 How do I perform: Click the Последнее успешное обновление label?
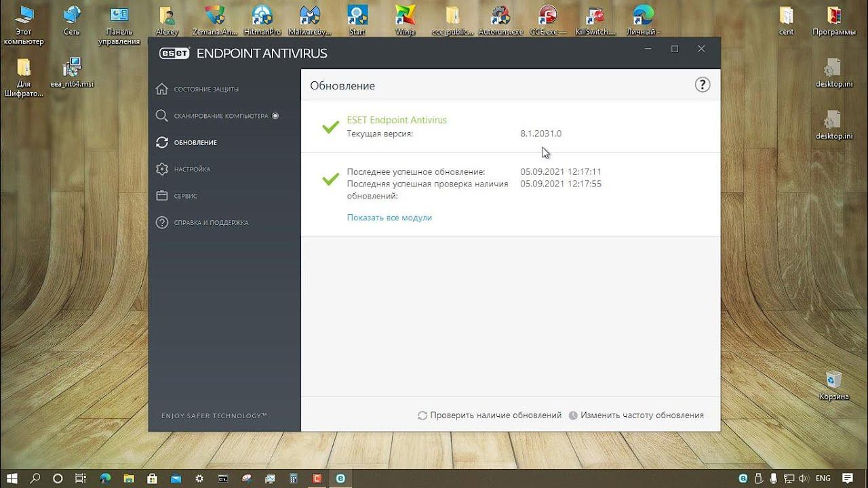(416, 171)
